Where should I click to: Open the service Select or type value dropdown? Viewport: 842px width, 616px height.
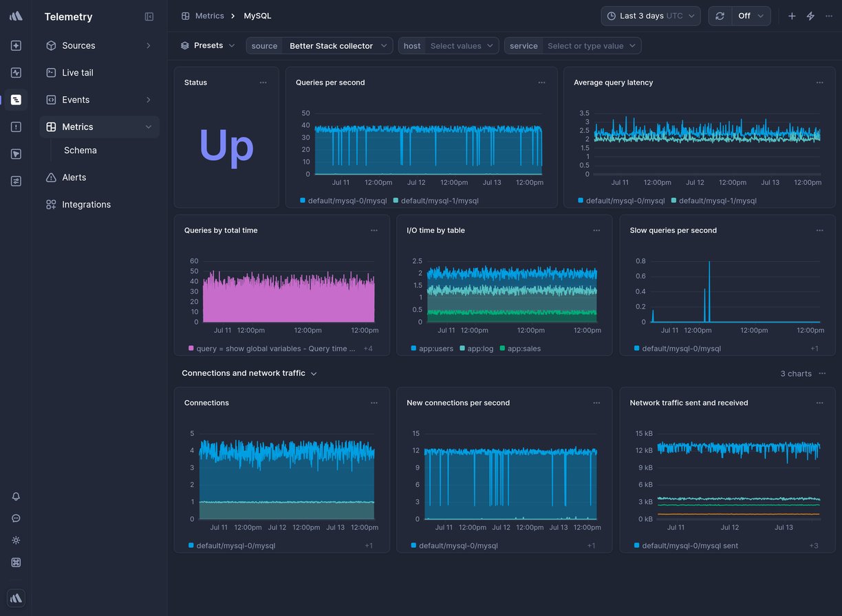point(572,45)
